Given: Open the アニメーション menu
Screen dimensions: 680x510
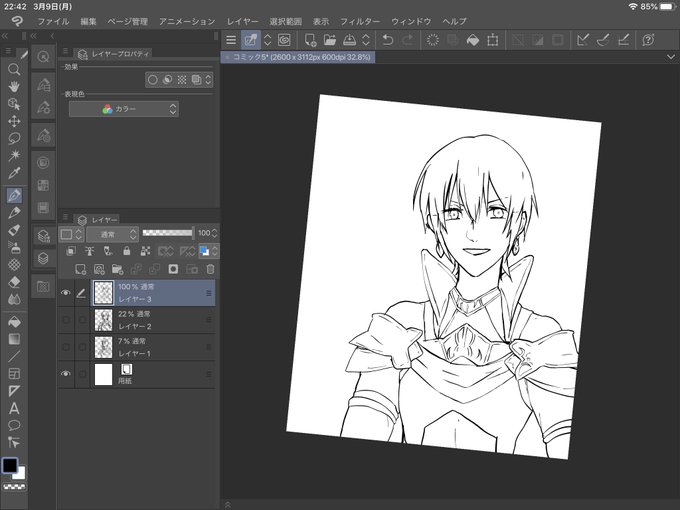Looking at the screenshot, I should tap(187, 22).
